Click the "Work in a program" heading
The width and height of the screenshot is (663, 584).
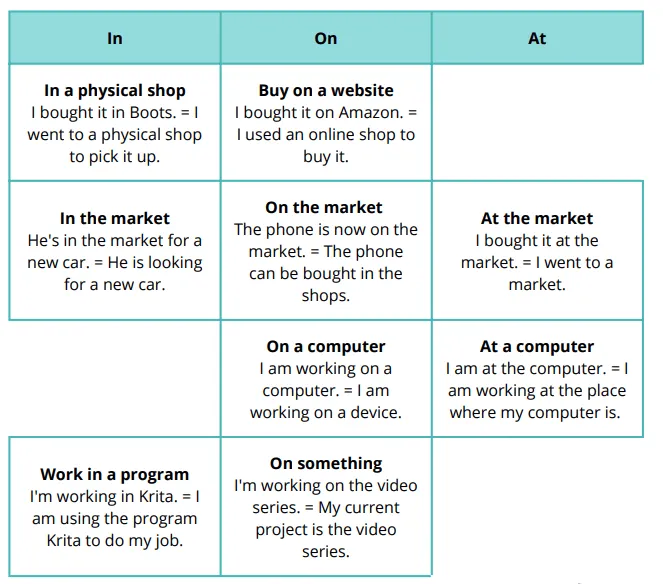tap(115, 474)
